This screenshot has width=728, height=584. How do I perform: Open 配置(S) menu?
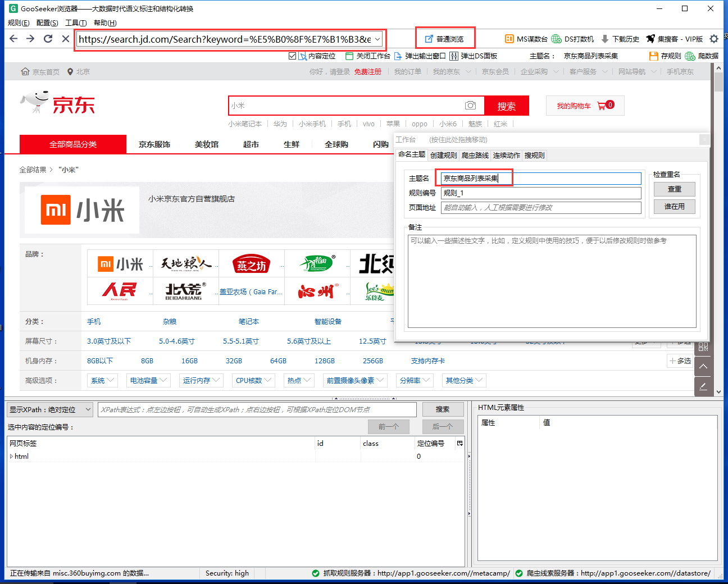(47, 22)
